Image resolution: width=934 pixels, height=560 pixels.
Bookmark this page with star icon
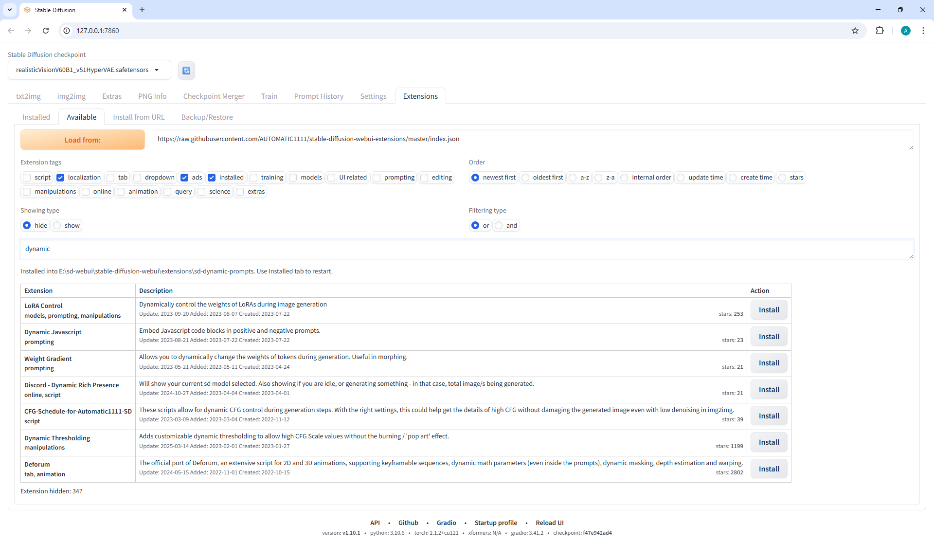point(855,31)
